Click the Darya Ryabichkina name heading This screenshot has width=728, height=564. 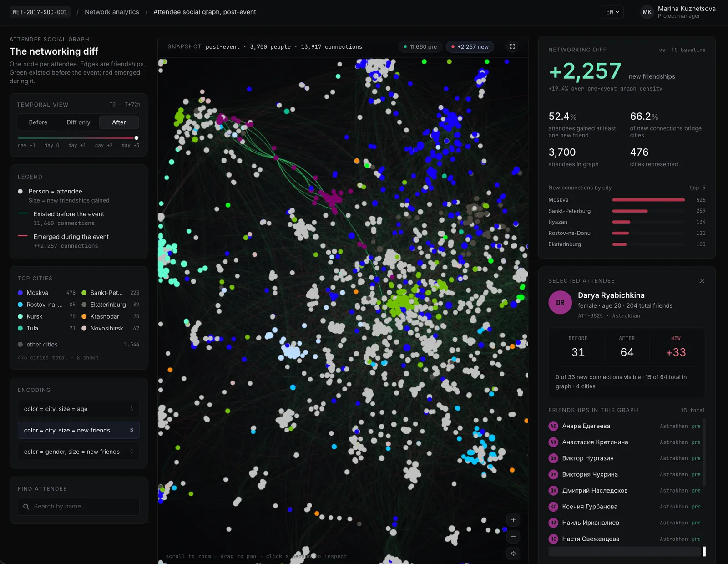coord(611,295)
